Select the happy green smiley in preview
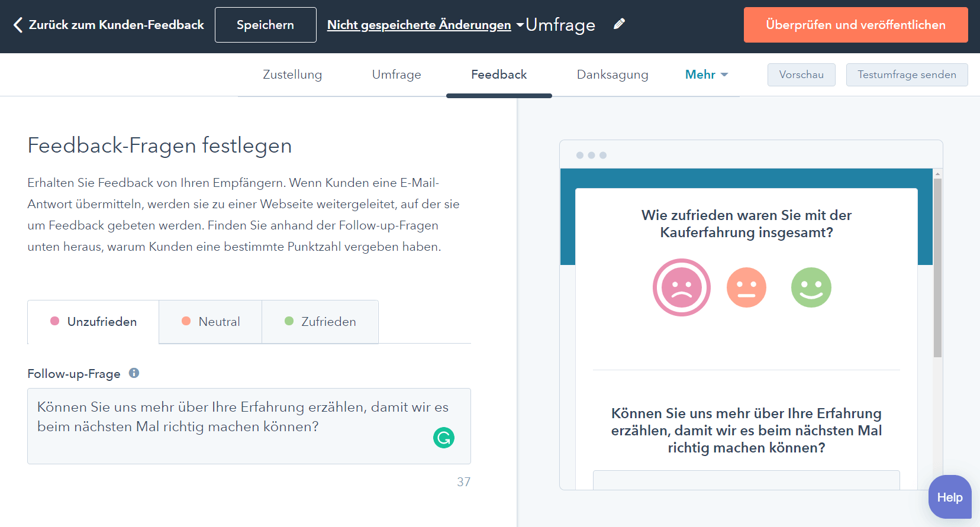This screenshot has height=527, width=980. coord(811,287)
